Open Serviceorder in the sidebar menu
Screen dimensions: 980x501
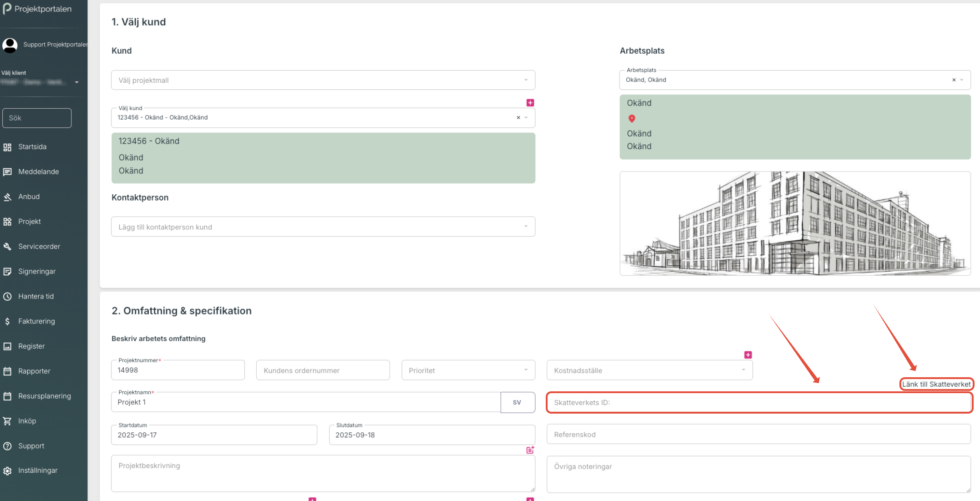(x=39, y=246)
